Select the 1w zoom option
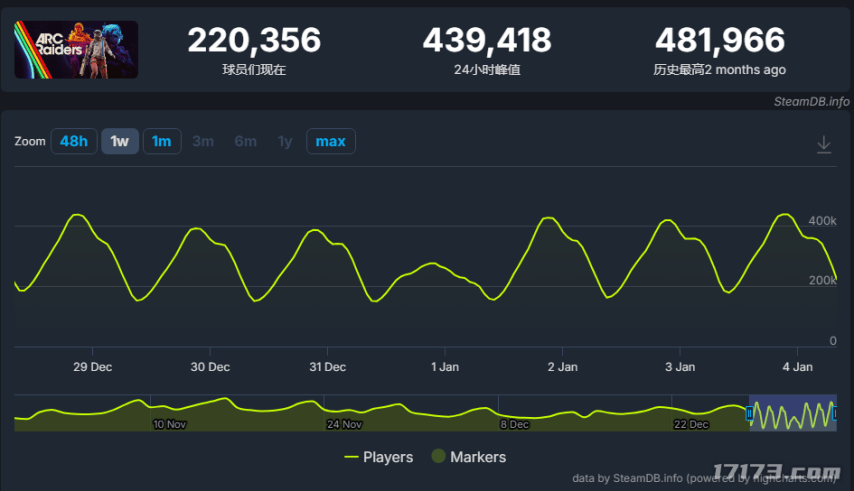This screenshot has height=491, width=854. (120, 141)
